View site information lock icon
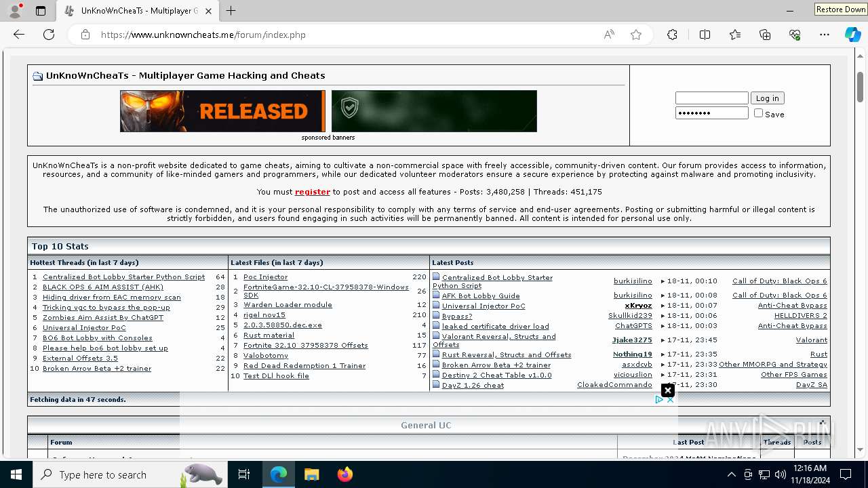This screenshot has height=488, width=868. [x=85, y=35]
